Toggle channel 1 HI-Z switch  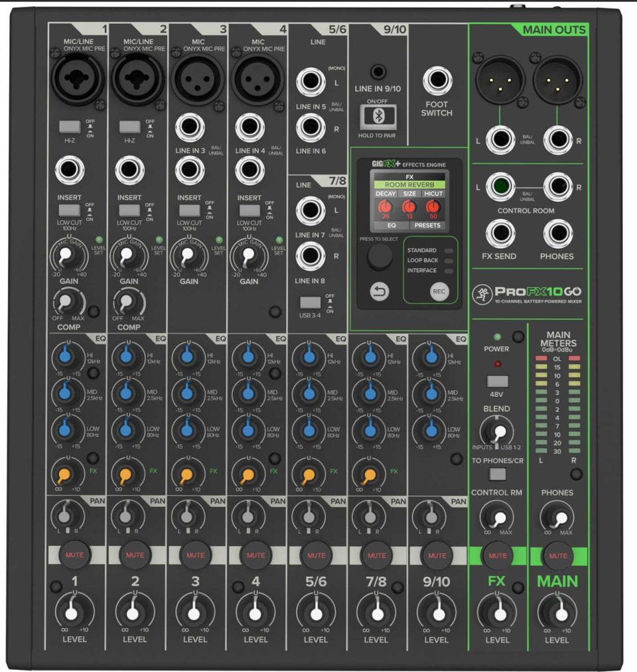pyautogui.click(x=70, y=127)
